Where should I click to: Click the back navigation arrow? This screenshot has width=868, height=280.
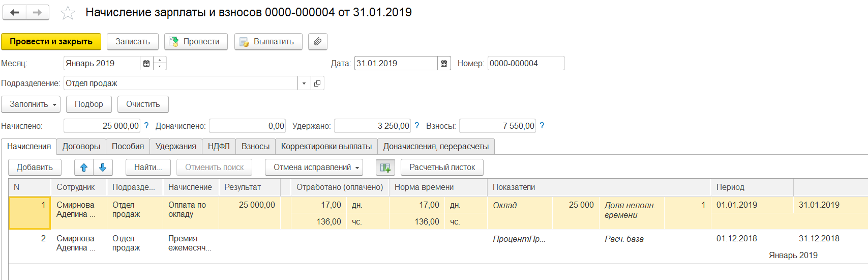click(15, 13)
